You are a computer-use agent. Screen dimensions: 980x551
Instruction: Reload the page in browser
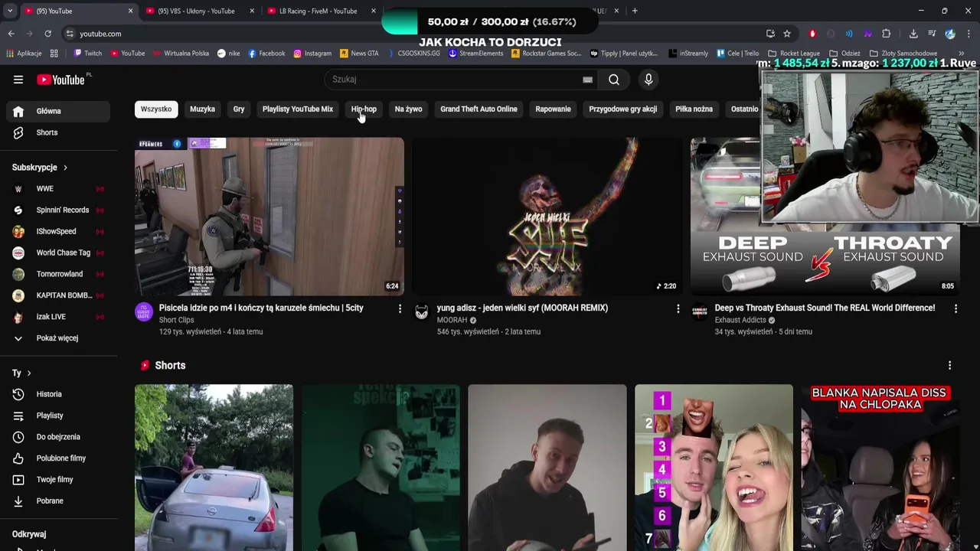point(47,34)
